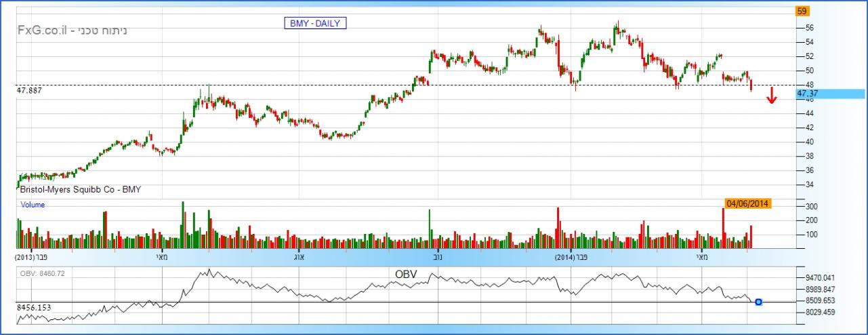The width and height of the screenshot is (868, 335).
Task: Select the blue circle marker on OBV line
Action: tap(758, 302)
